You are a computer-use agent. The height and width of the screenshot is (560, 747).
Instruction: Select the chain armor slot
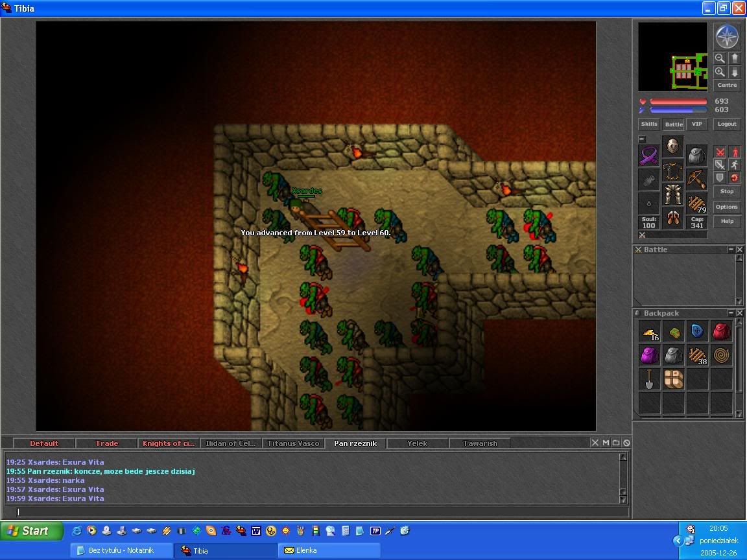[x=672, y=170]
